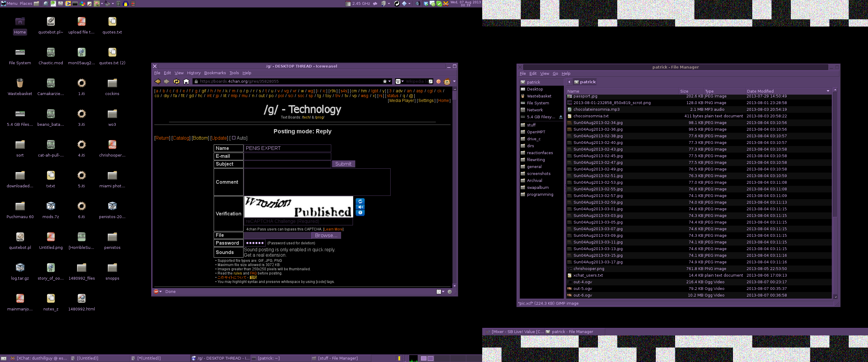The height and width of the screenshot is (362, 868).
Task: Select the mods.7z archive icon
Action: click(x=51, y=210)
